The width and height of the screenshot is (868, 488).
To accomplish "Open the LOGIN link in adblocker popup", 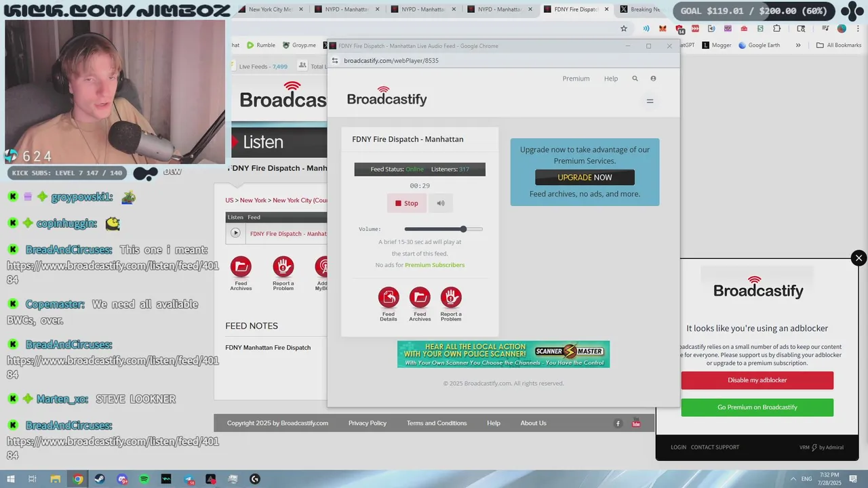I will point(678,447).
